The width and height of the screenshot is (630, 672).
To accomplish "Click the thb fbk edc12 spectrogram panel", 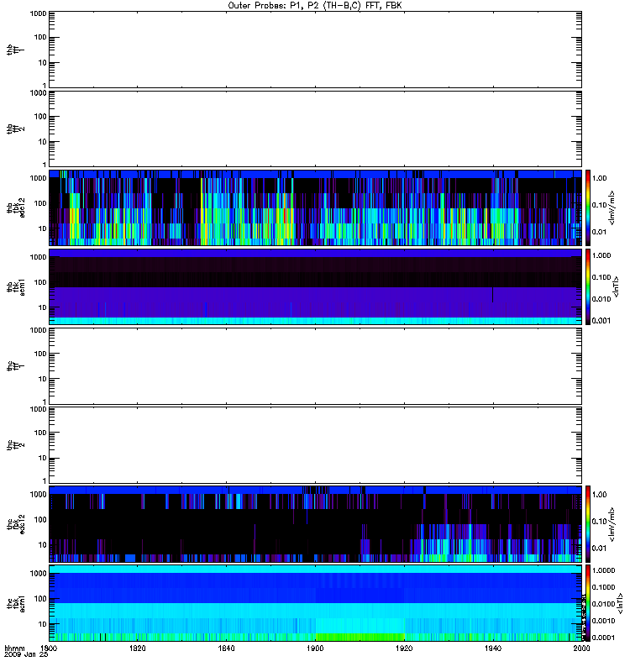I will coord(315,207).
